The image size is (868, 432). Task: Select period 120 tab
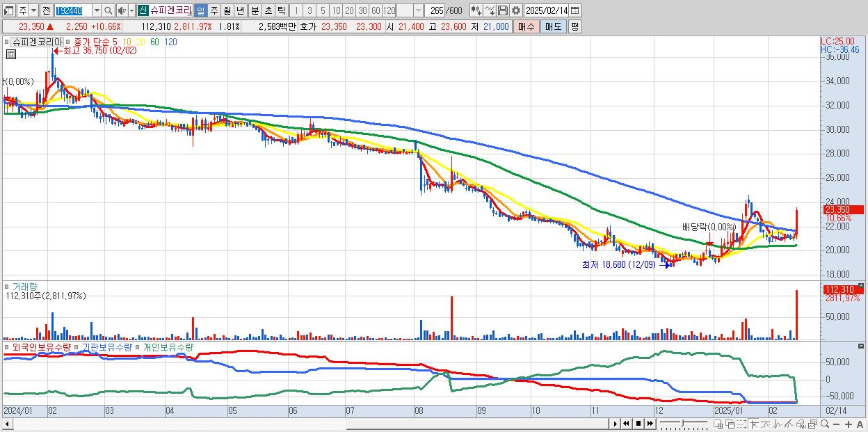coord(389,10)
